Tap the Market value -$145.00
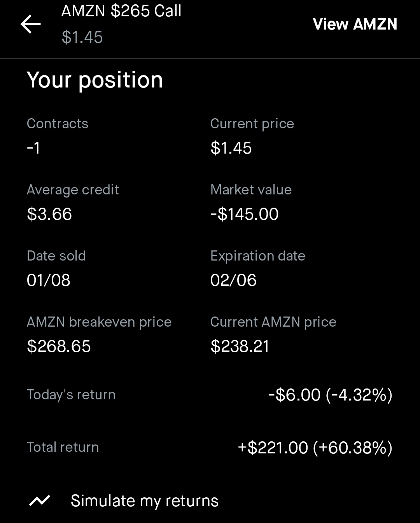The width and height of the screenshot is (420, 523). [x=244, y=214]
